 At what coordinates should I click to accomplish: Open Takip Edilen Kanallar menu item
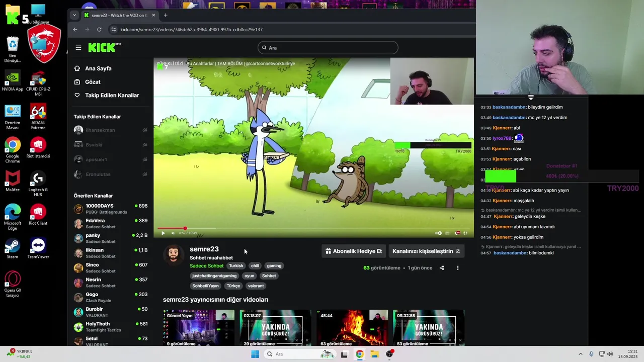[x=112, y=96]
